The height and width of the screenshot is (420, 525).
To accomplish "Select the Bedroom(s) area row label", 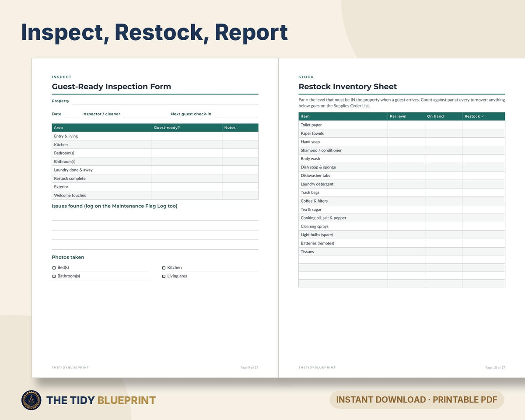I will pos(64,153).
